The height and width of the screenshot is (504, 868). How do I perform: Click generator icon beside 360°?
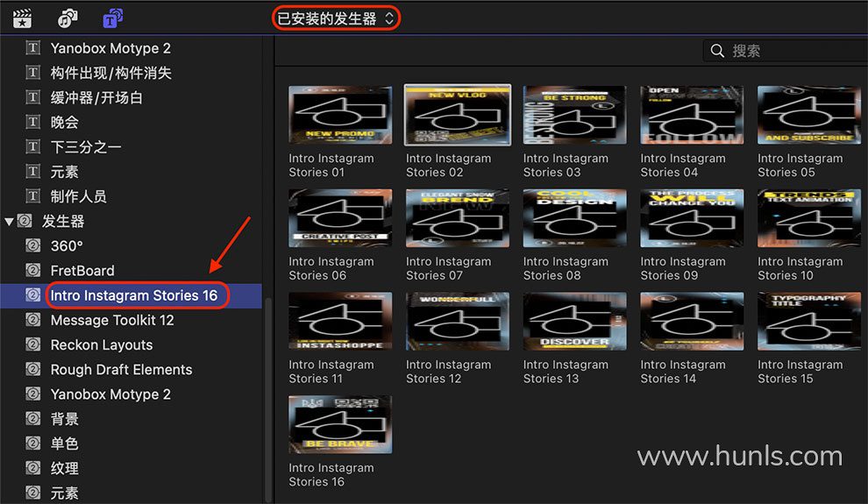tap(33, 245)
